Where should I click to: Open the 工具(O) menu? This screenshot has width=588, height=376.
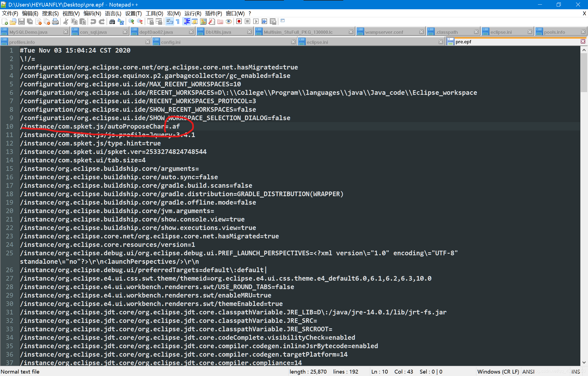[154, 14]
